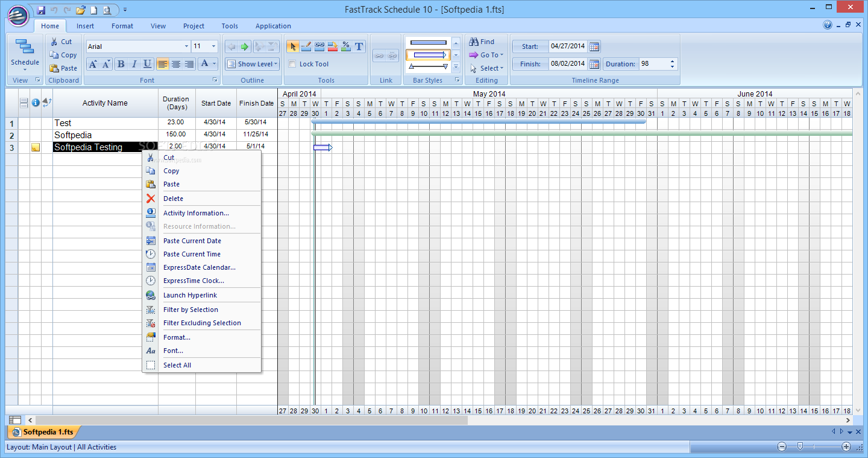868x458 pixels.
Task: Enable the Lock Tool checkbox
Action: click(293, 64)
